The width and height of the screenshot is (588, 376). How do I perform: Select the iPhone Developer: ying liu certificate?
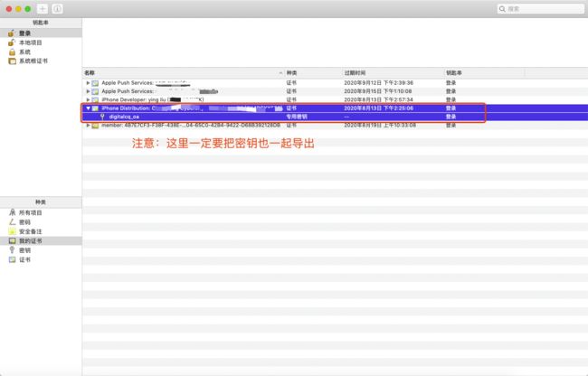point(336,99)
